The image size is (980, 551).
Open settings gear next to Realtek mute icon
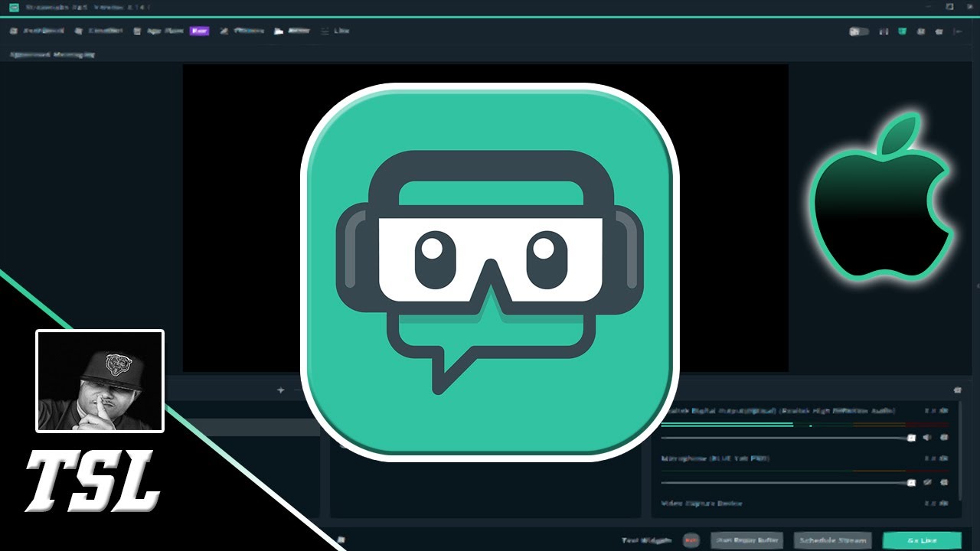[943, 438]
